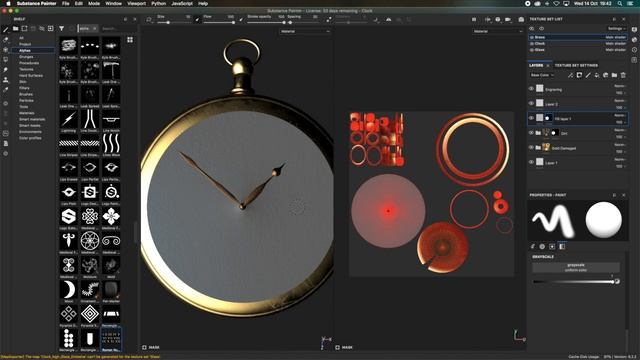The width and height of the screenshot is (640, 360).
Task: Click the shelf search field
Action: 118,29
